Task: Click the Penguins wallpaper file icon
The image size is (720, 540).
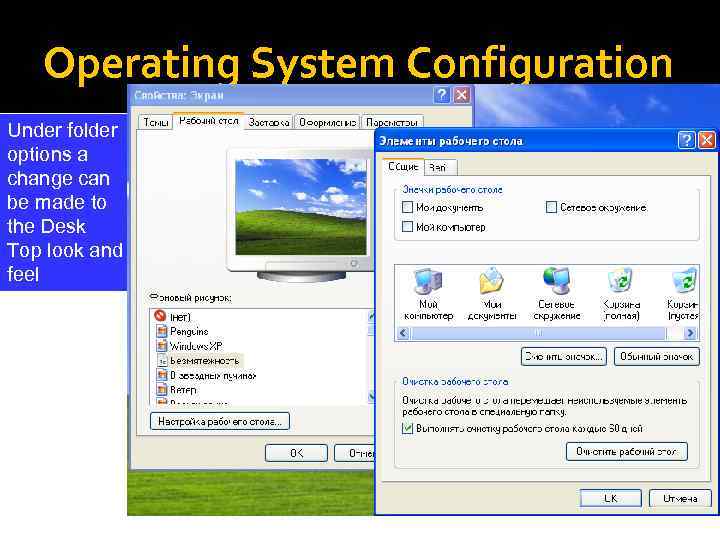Action: pyautogui.click(x=161, y=331)
